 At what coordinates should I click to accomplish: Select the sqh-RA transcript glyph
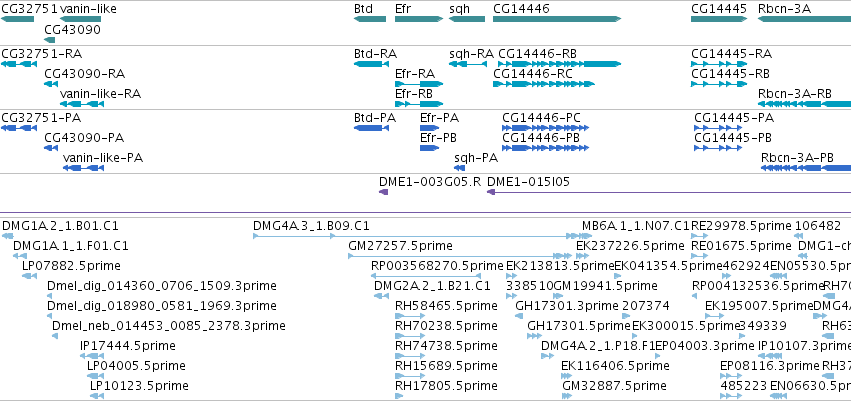467,64
